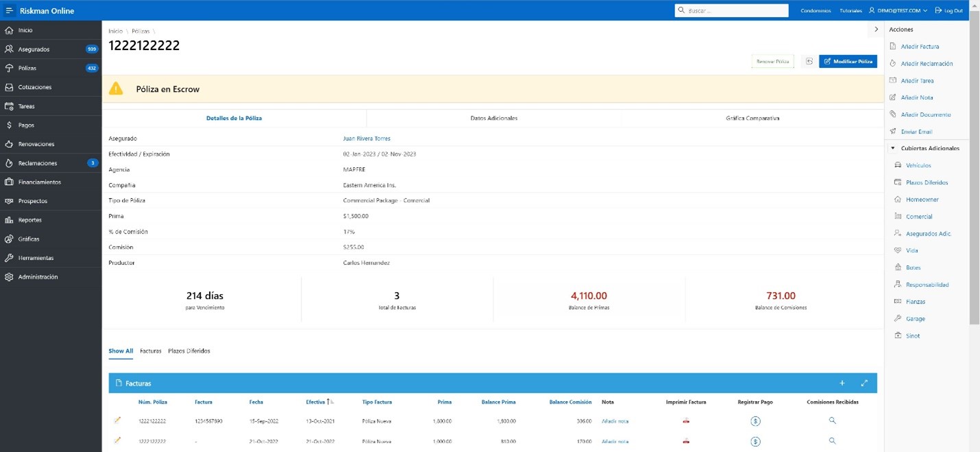This screenshot has width=980, height=452.
Task: Click the Reportes bar chart icon
Action: [x=9, y=220]
